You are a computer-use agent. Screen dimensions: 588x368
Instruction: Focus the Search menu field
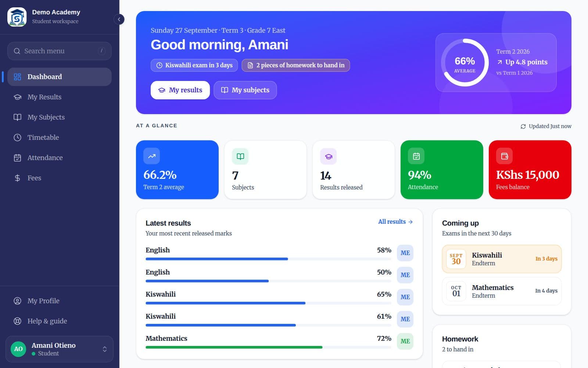pos(60,51)
